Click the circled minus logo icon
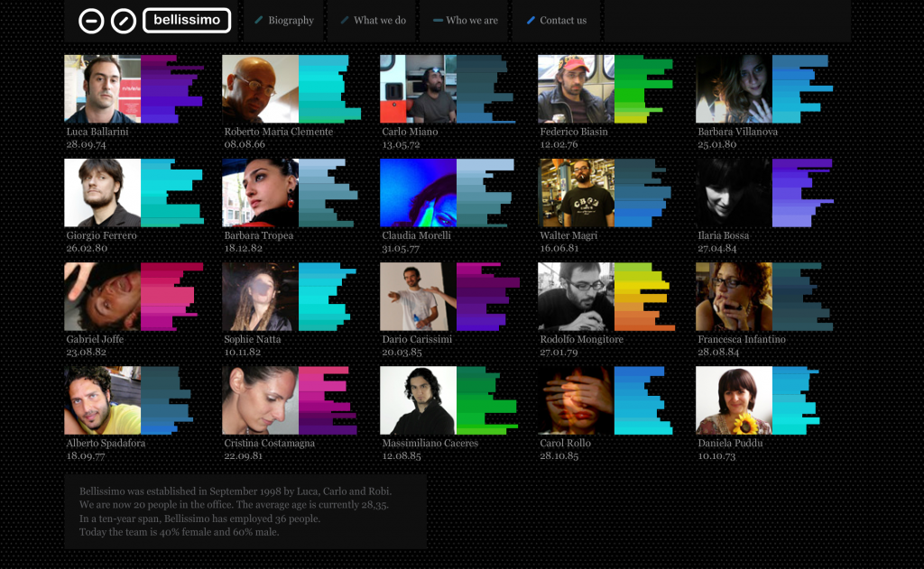Screen dimensions: 924x569 91,21
